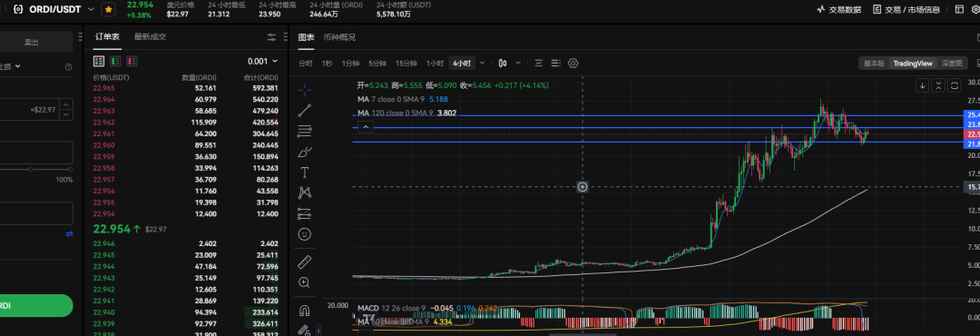Select bid price 22.940 in order book
This screenshot has height=336, width=980.
[103, 312]
